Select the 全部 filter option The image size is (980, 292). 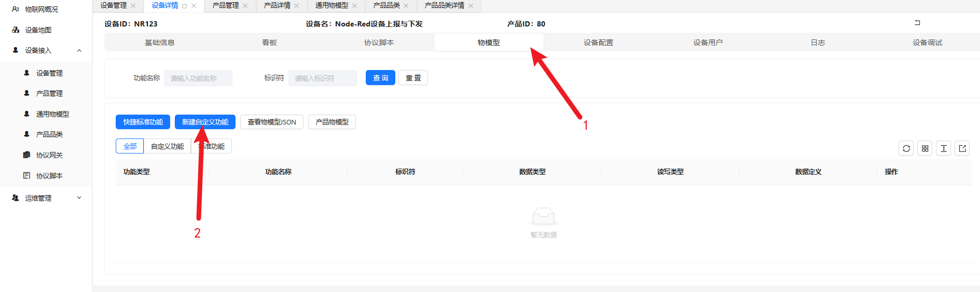[x=130, y=146]
